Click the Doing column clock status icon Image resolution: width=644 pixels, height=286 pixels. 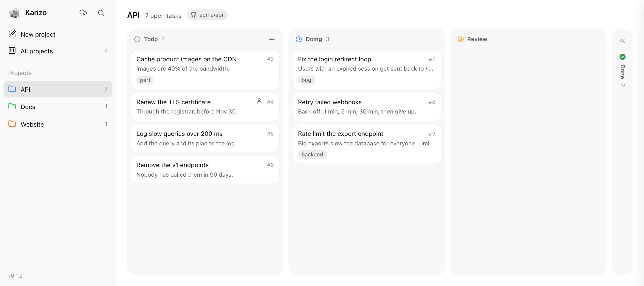298,39
